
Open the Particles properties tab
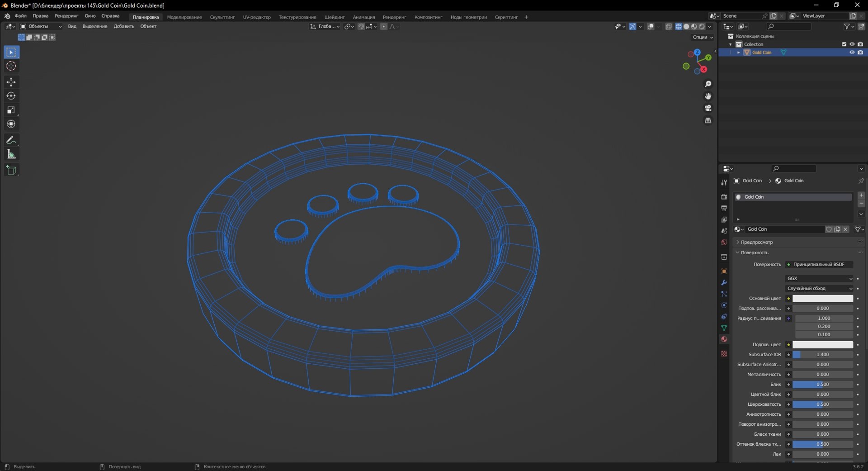tap(724, 294)
